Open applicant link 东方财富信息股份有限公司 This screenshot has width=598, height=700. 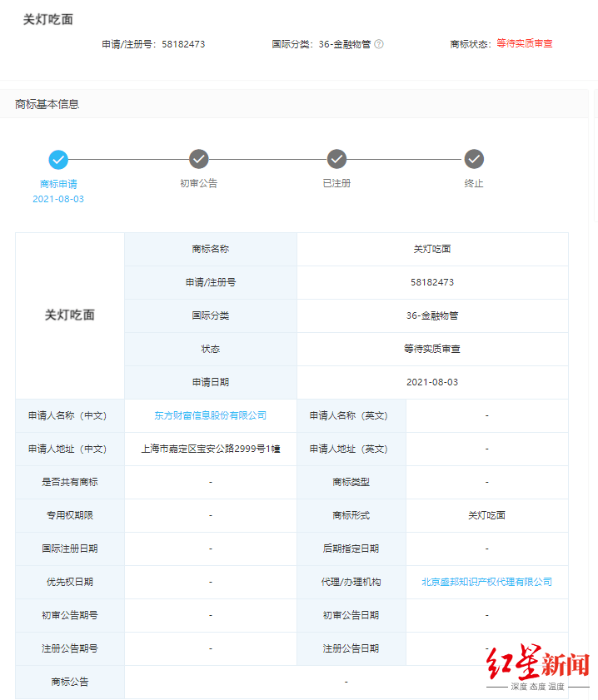[x=211, y=415]
